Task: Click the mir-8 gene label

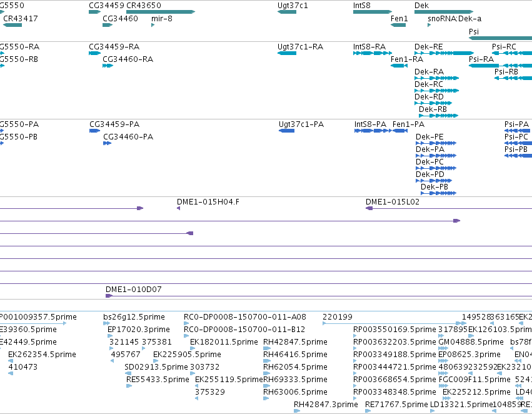Action: pos(162,19)
